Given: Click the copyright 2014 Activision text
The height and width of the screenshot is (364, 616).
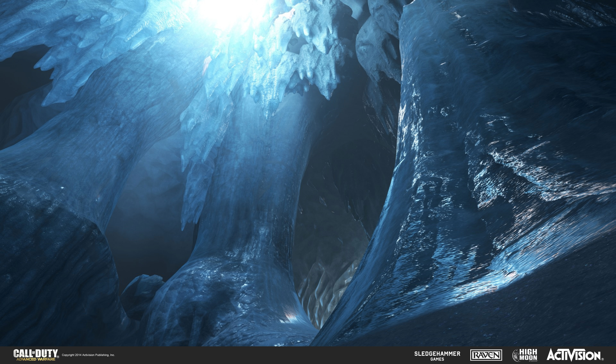Looking at the screenshot, I should [88, 355].
